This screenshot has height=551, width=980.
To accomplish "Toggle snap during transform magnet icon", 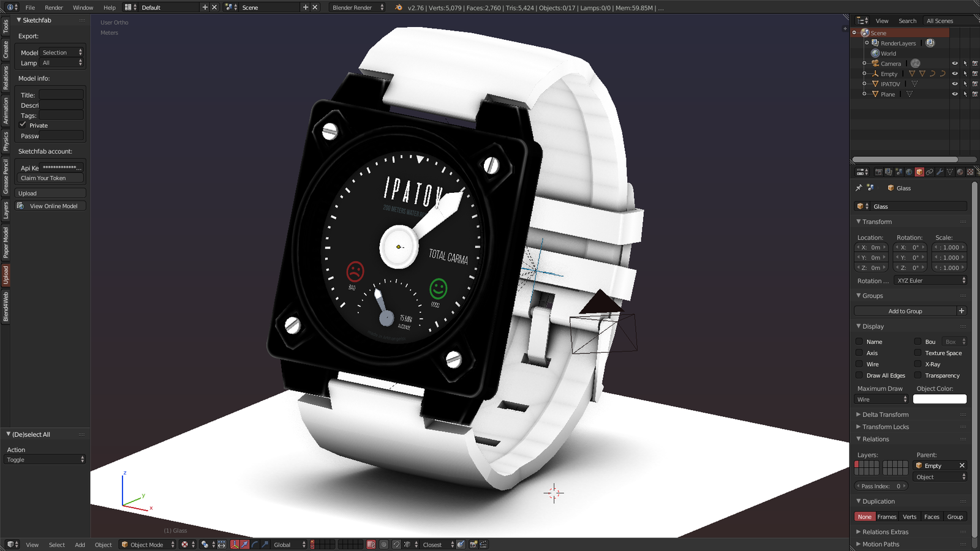I will (396, 544).
